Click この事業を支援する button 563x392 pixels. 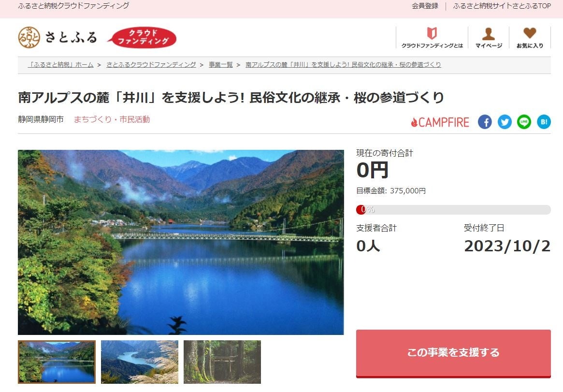[x=453, y=353]
